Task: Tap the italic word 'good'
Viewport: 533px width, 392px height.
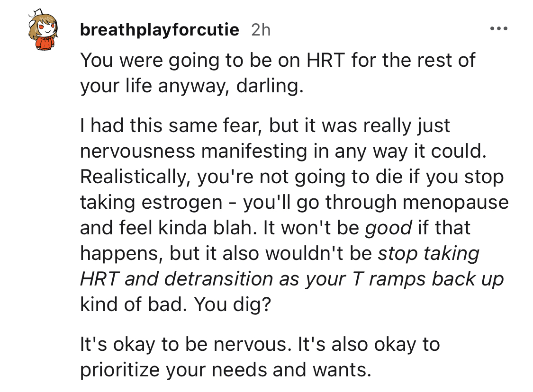Action: [388, 228]
